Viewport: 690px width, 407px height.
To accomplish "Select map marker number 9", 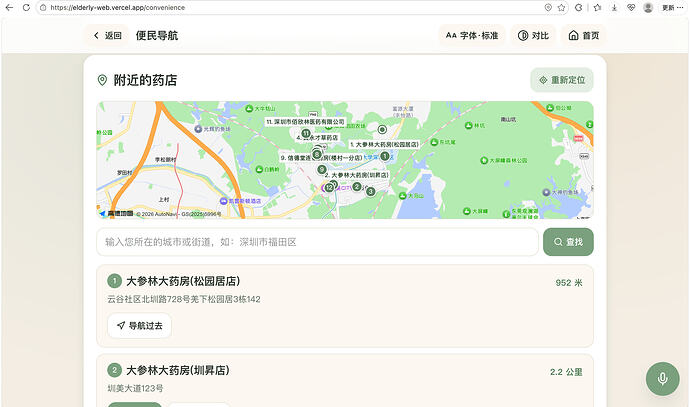I will click(322, 169).
